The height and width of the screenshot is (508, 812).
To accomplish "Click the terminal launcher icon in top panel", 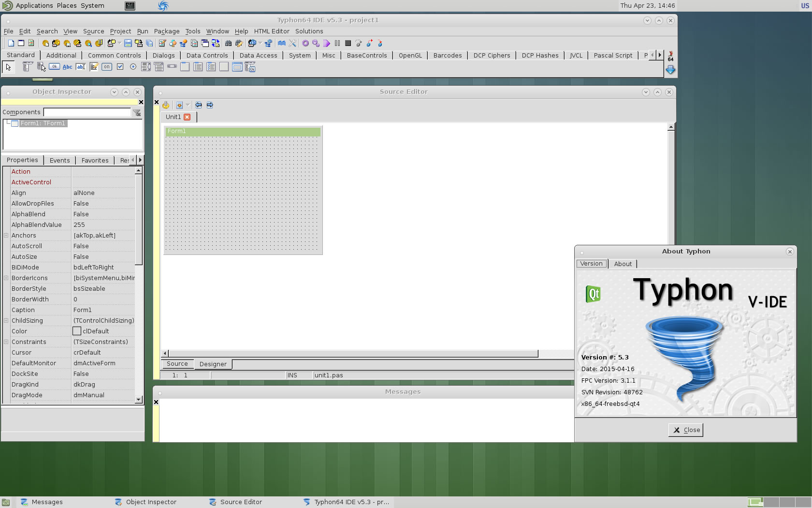I will [x=130, y=6].
